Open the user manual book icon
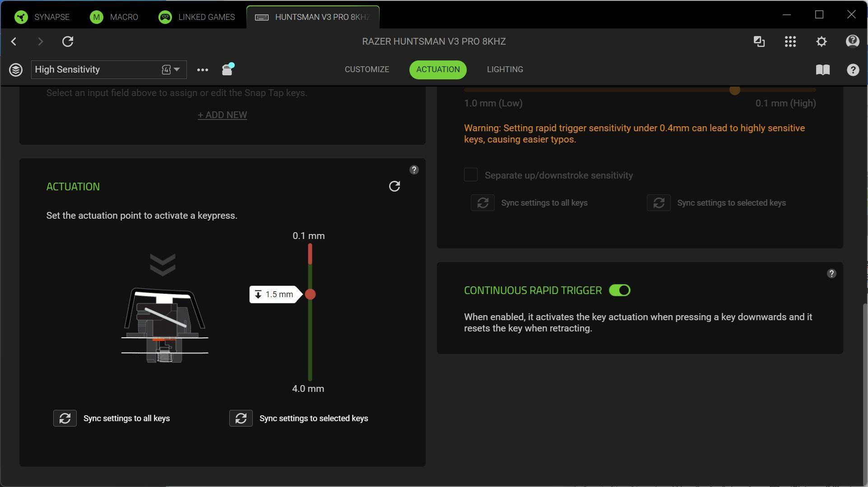The height and width of the screenshot is (487, 868). 822,69
